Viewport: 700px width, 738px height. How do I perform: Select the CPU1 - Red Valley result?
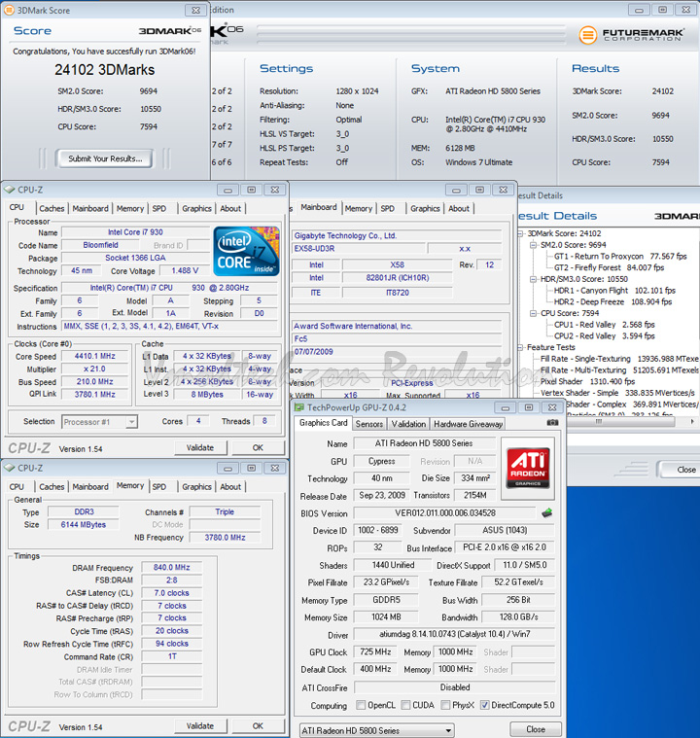(605, 325)
